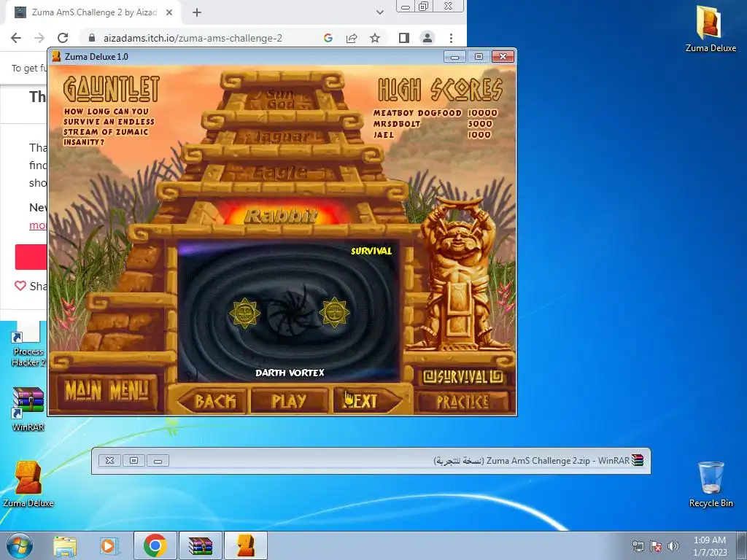Minimize the WinRAR window
This screenshot has width=747, height=560.
pyautogui.click(x=158, y=461)
